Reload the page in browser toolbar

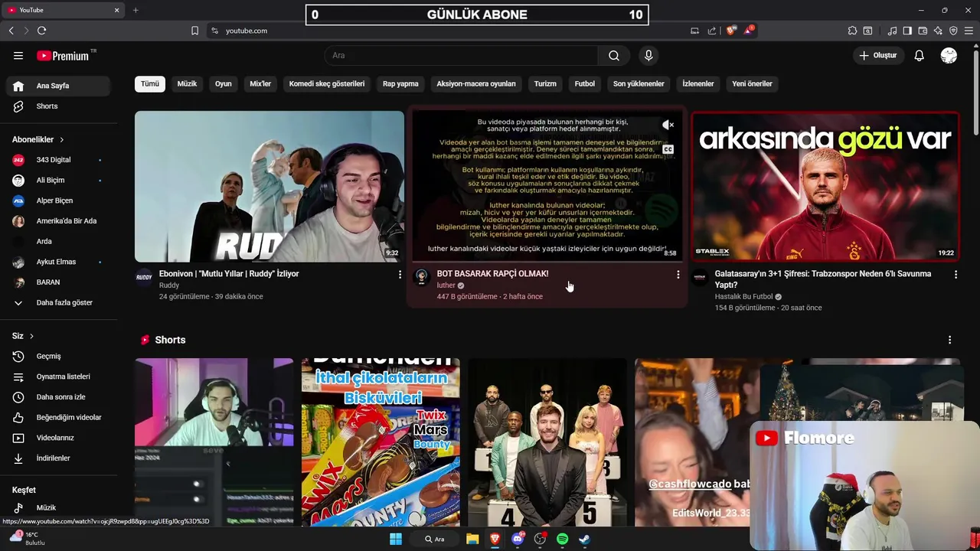tap(41, 31)
